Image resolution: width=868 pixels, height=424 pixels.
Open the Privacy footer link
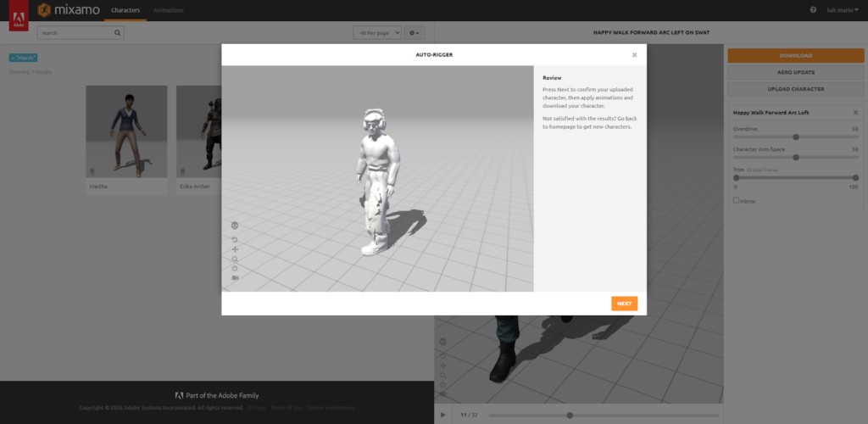click(x=257, y=408)
